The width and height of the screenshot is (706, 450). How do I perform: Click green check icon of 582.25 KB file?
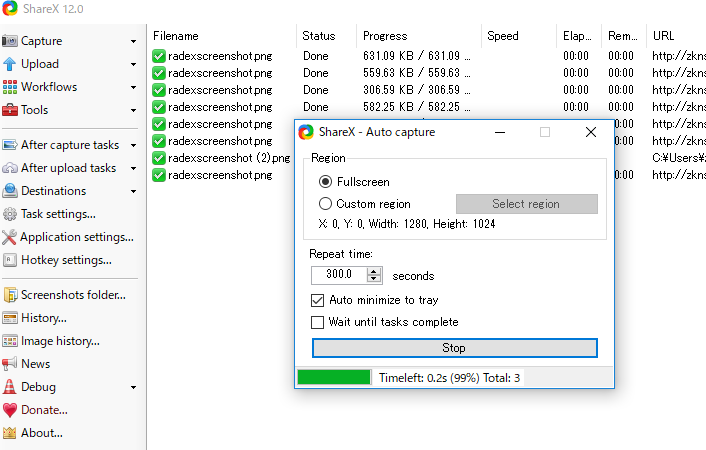coord(158,107)
